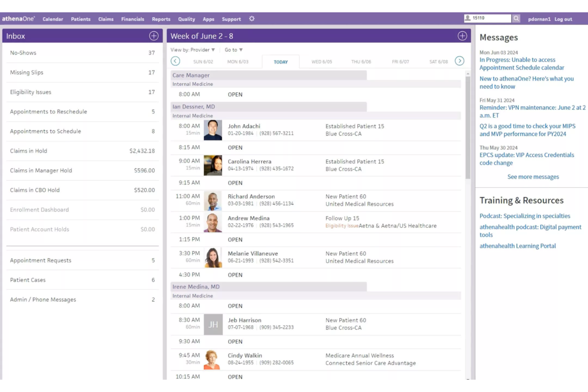Open settings via the gear icon
Screen dimensions: 588x392
[x=251, y=19]
